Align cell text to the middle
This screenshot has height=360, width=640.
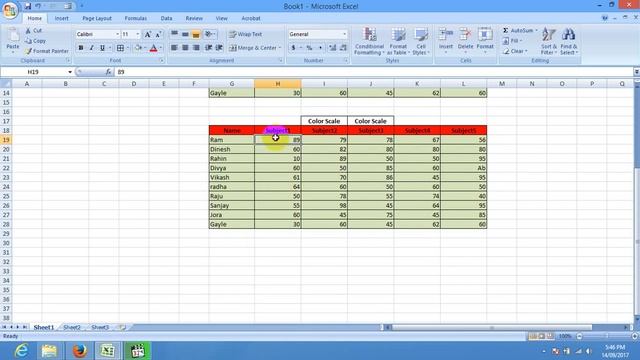(x=185, y=34)
